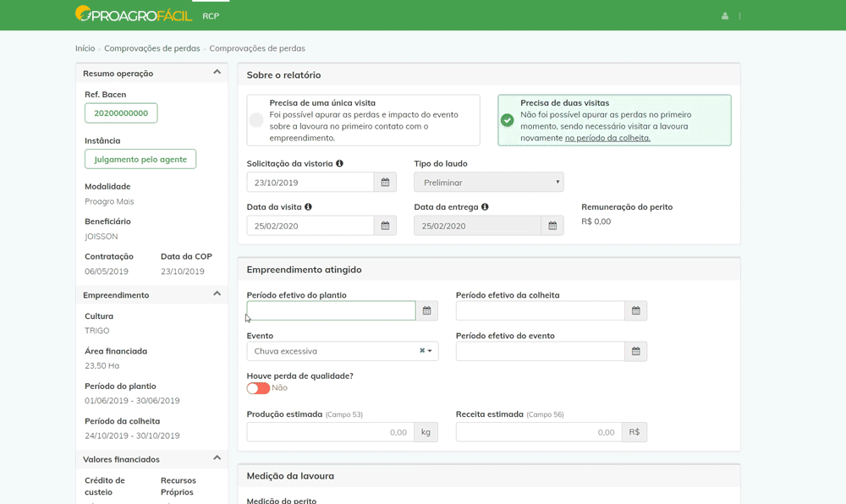Click the '(Campo 53)' label
846x504 pixels.
tap(344, 414)
